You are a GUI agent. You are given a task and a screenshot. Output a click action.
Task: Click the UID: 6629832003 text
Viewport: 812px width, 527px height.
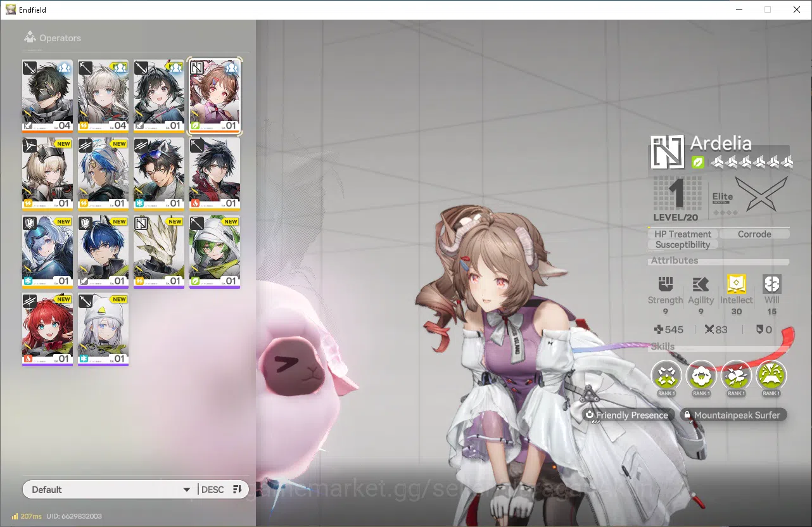coord(73,516)
